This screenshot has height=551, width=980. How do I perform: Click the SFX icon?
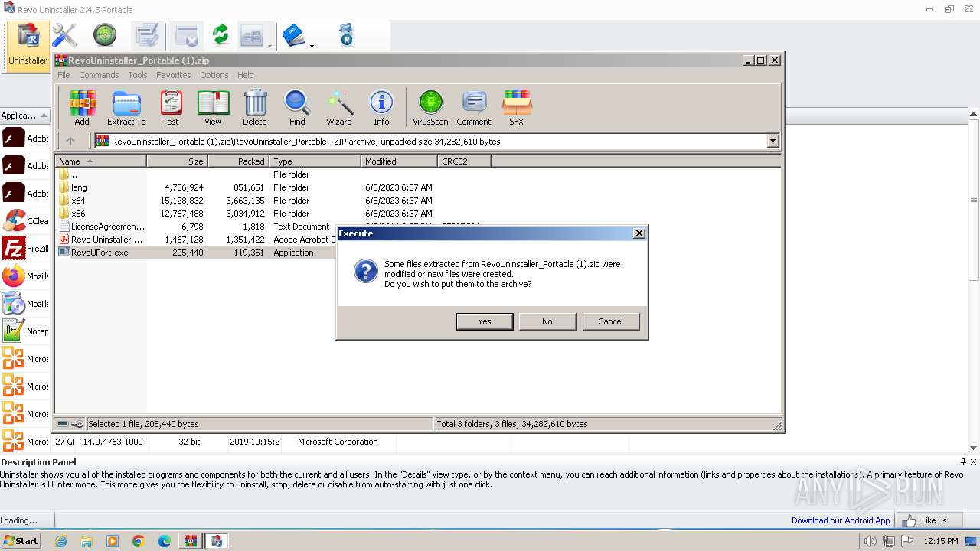517,108
